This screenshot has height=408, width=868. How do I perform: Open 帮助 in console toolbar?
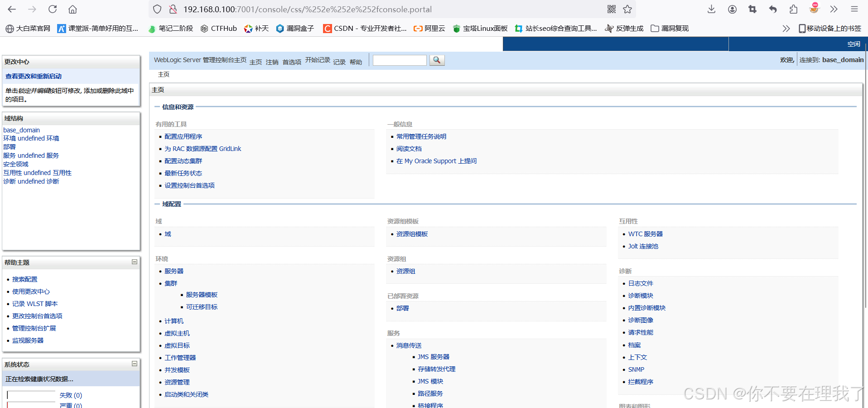pyautogui.click(x=356, y=62)
